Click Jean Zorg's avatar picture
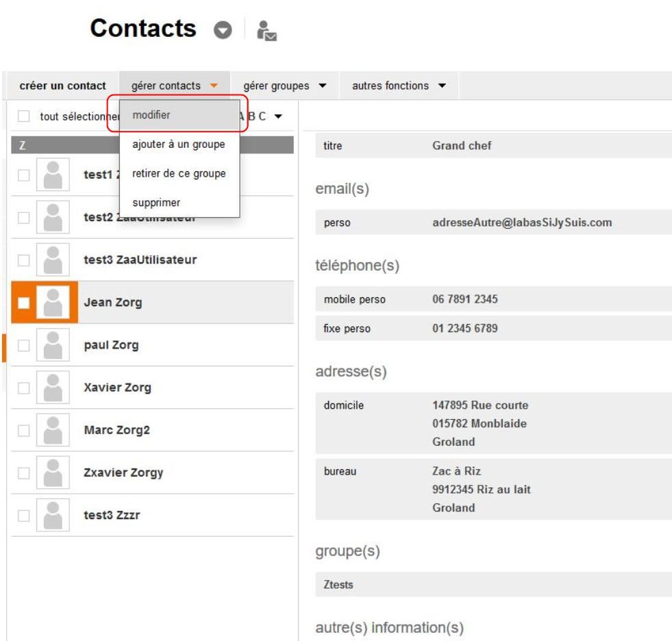The height and width of the screenshot is (641, 672). pos(53,303)
